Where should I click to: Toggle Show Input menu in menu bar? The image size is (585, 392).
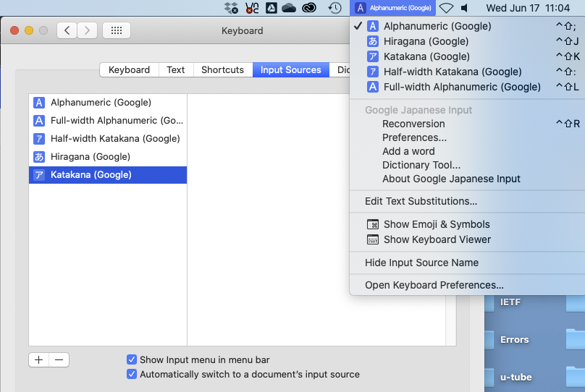[132, 359]
